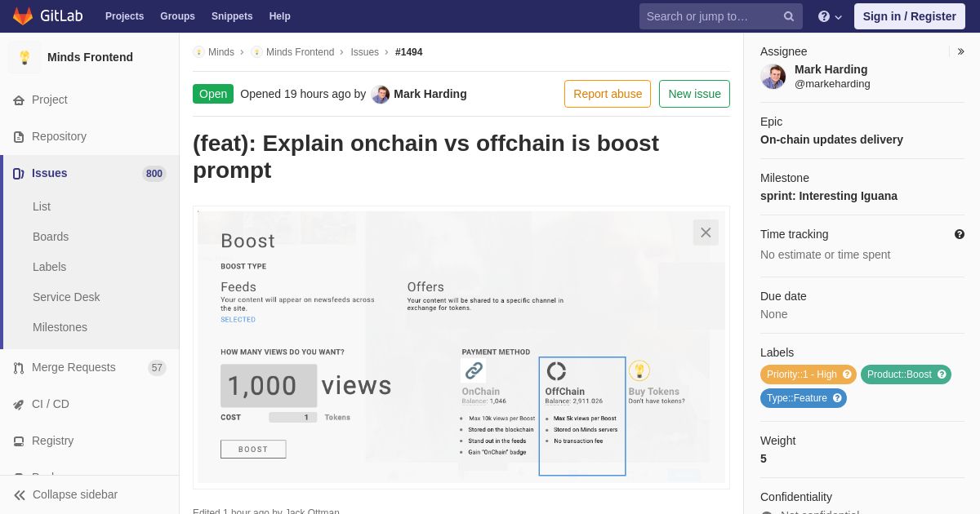
Task: Click the collapse sidebar double-chevron icon
Action: [x=20, y=494]
